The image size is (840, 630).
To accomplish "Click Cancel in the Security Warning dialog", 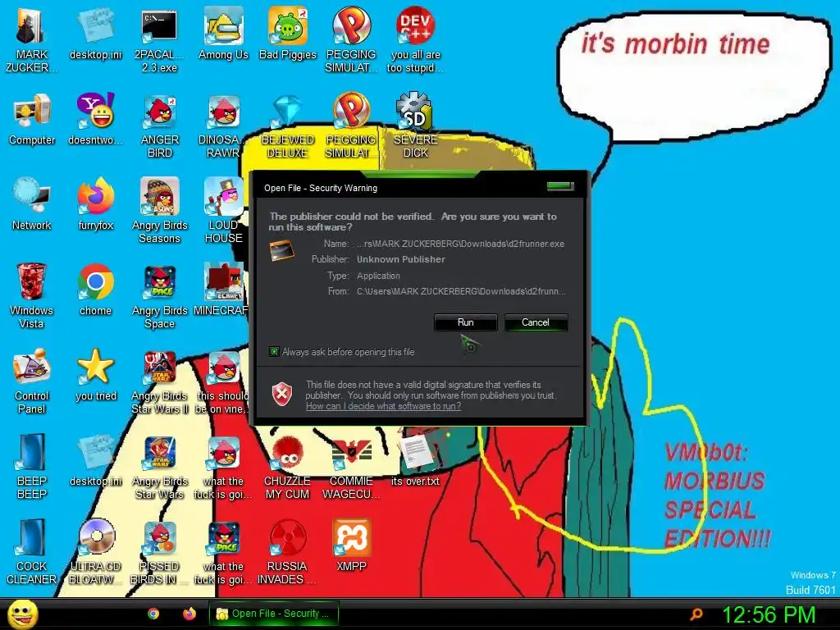I will click(x=536, y=322).
